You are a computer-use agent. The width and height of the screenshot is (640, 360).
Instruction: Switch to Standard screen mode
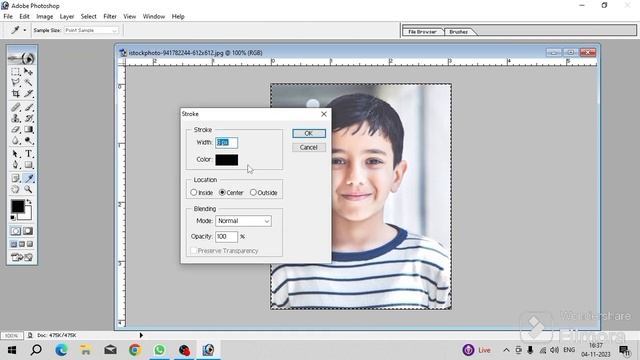(14, 244)
